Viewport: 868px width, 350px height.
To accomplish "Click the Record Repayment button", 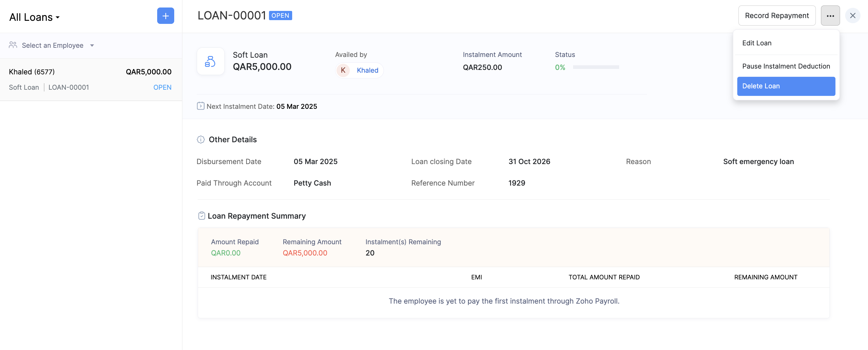I will [x=777, y=16].
